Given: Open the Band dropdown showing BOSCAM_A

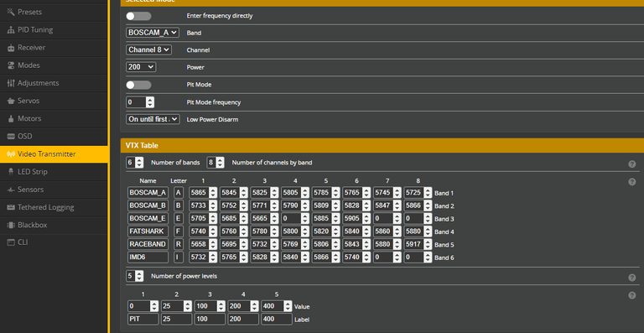Looking at the screenshot, I should (153, 33).
